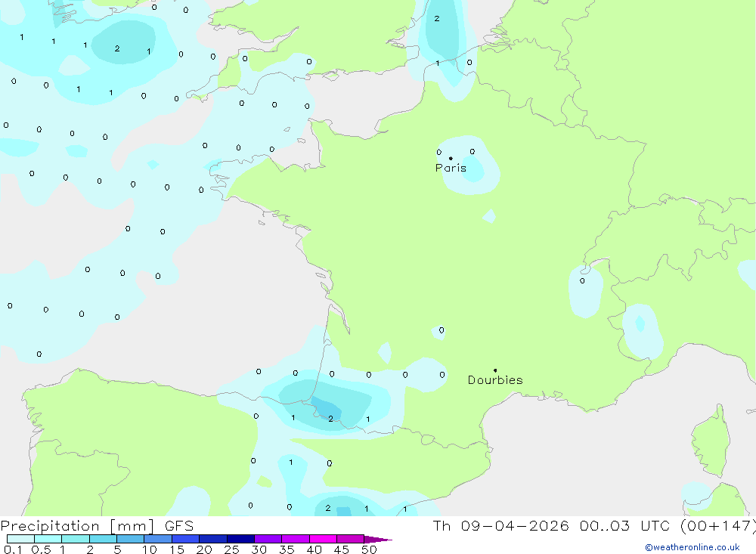Viewport: 756px width, 554px height.
Task: Click the legend label '0.1'
Action: [13, 549]
